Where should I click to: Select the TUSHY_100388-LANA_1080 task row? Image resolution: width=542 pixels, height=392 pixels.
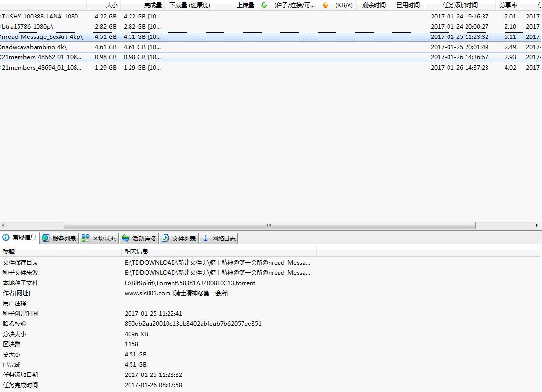(x=41, y=16)
